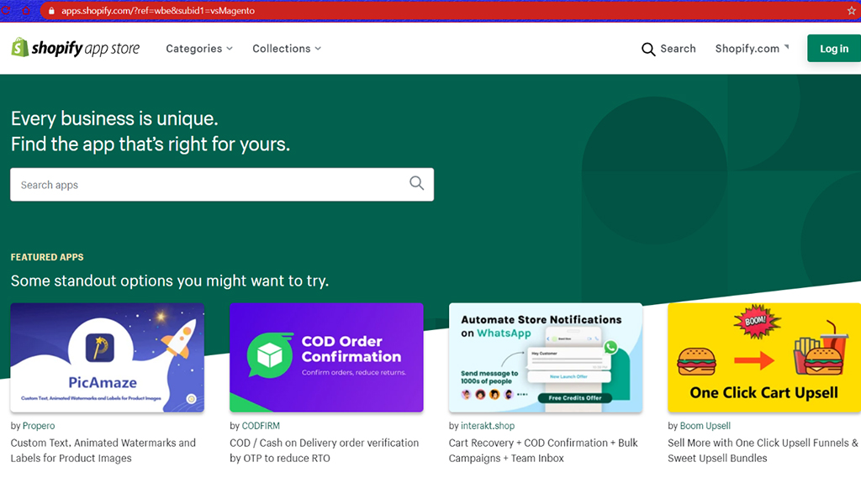Viewport: 861px width, 504px height.
Task: Click the header Search magnifier icon
Action: coord(648,49)
